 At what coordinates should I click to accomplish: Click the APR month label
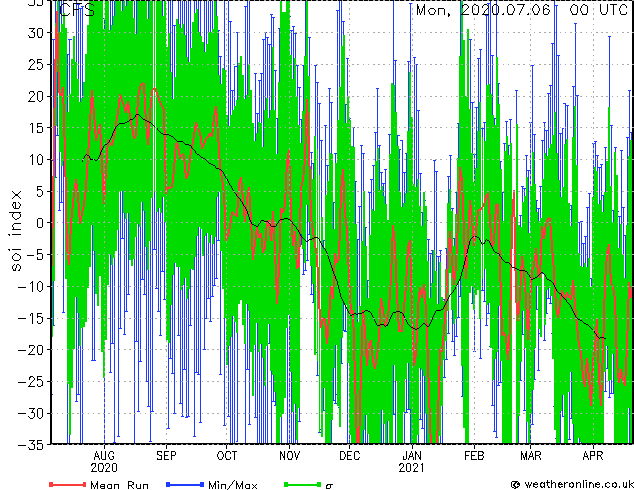point(593,456)
